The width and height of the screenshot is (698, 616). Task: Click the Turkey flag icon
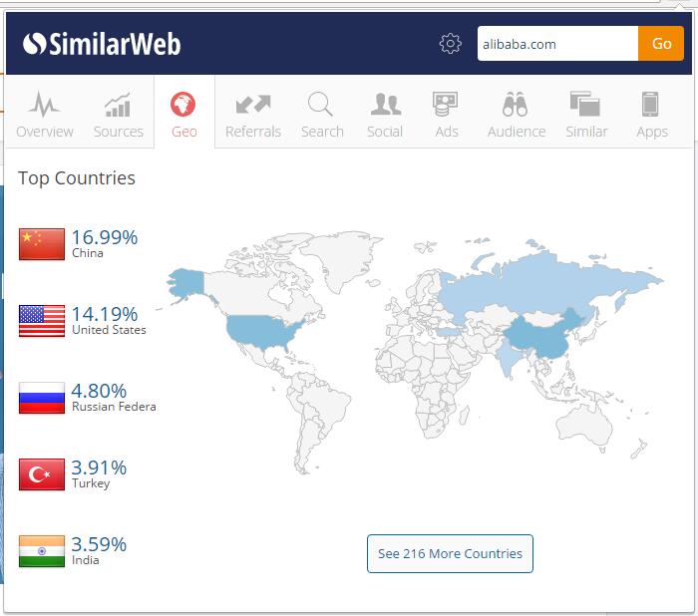pos(42,473)
